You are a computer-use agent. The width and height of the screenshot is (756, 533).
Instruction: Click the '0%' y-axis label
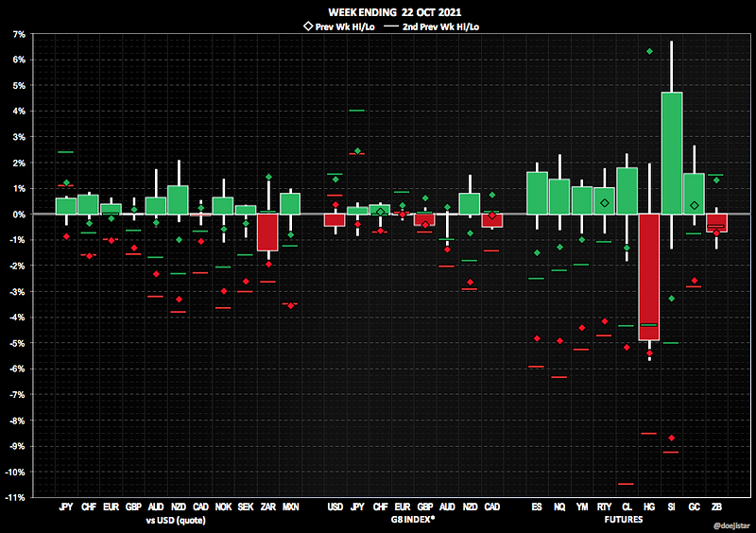point(19,215)
